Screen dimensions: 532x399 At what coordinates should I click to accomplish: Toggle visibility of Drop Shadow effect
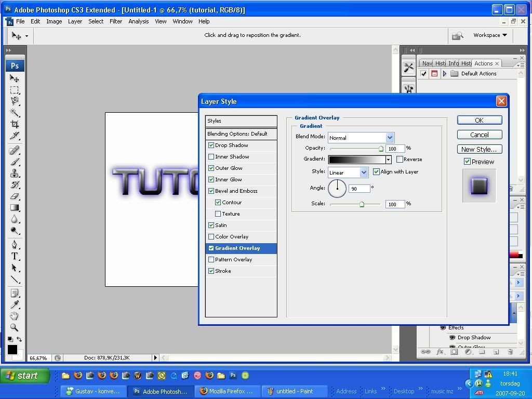[452, 338]
